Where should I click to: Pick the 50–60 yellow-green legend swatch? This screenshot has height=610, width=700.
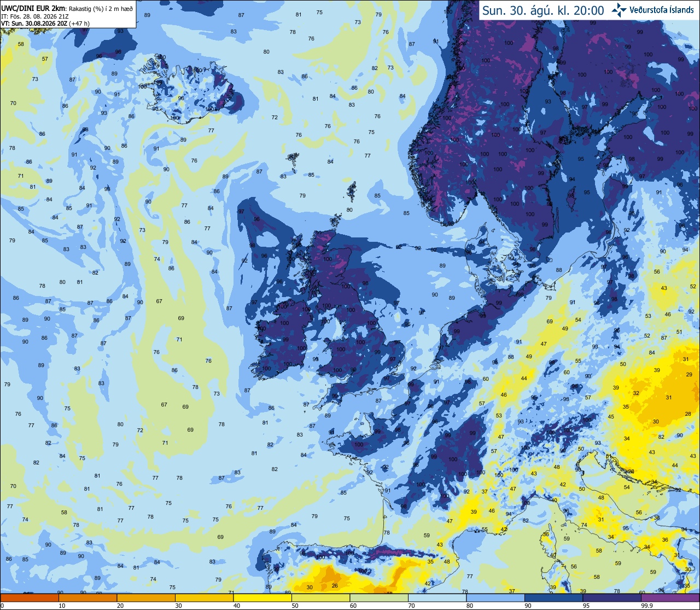pyautogui.click(x=320, y=597)
